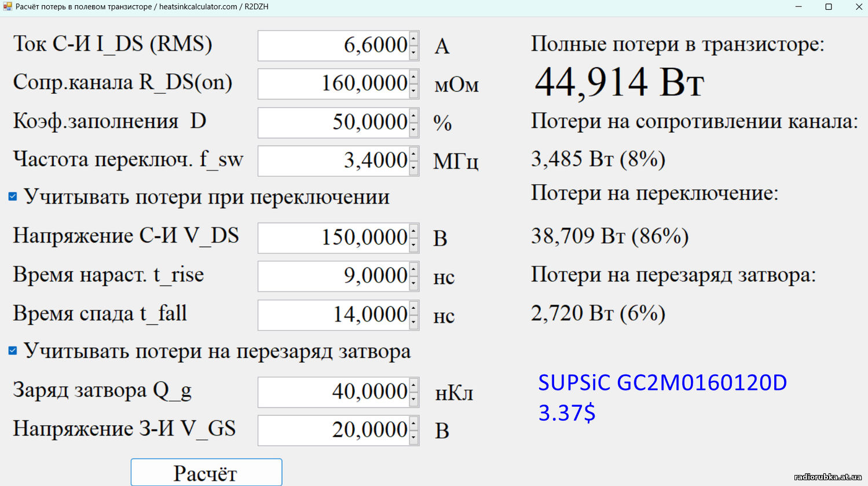This screenshot has width=868, height=486.
Task: Click the 'Потери на переключение:' label
Action: 655,193
